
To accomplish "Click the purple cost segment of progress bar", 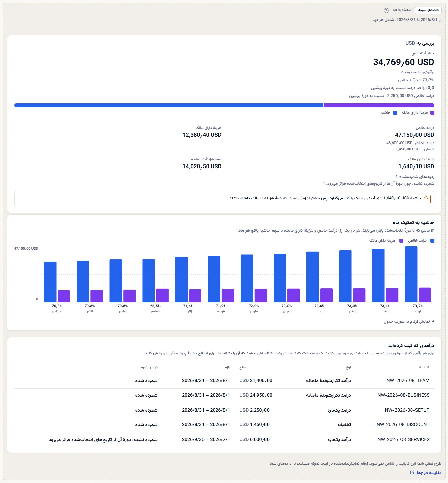I will [379, 105].
